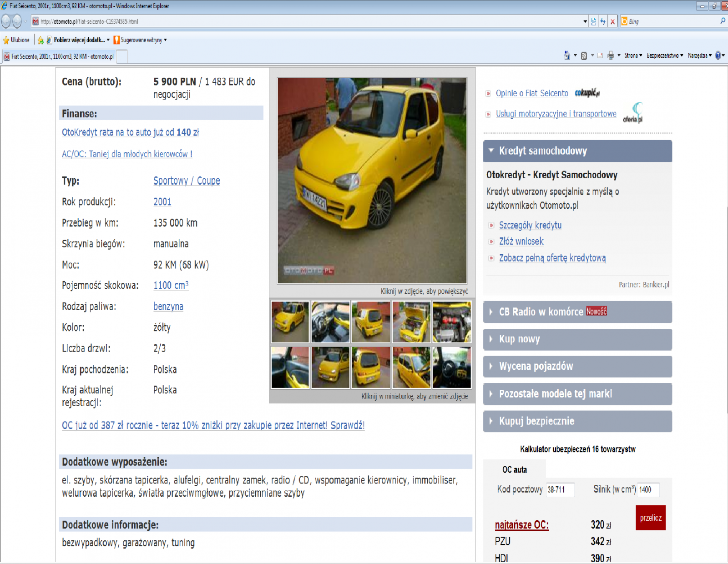Select the first thumbnail in bottom row

(290, 368)
